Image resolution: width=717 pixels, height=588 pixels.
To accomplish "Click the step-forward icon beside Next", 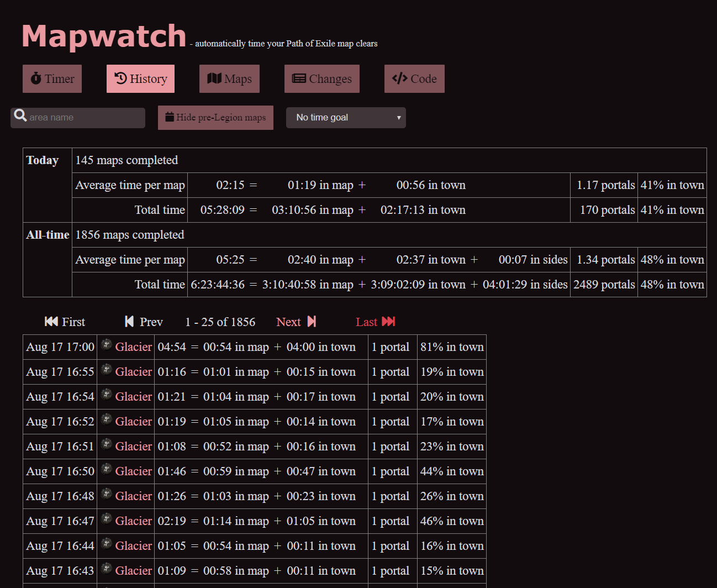I will (x=312, y=322).
